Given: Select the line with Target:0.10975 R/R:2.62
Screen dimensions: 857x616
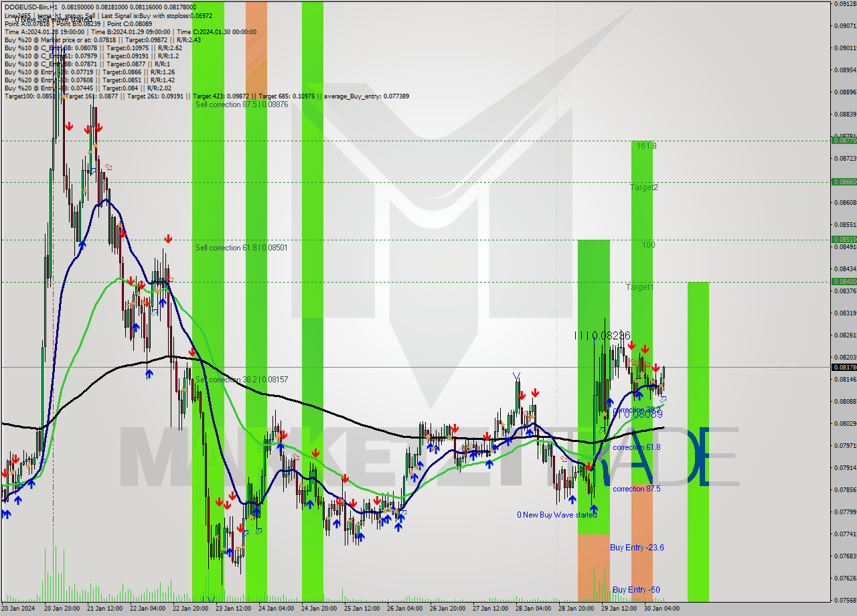Looking at the screenshot, I should (x=93, y=48).
